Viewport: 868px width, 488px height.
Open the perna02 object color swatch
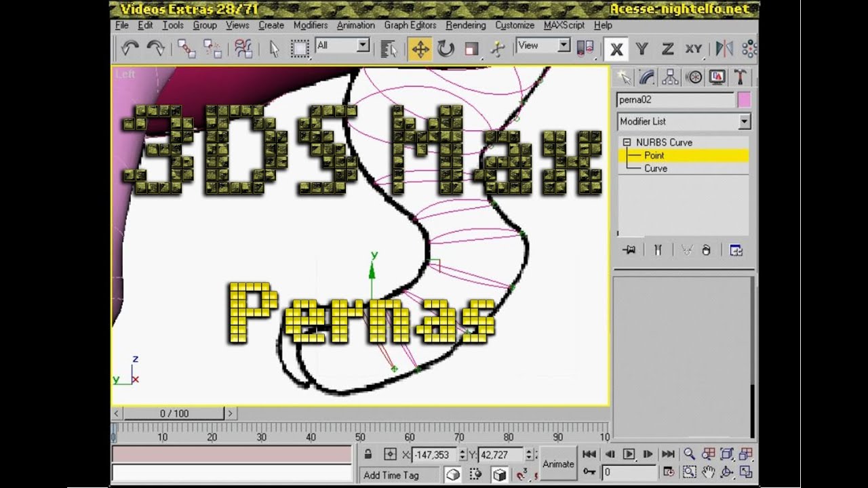pyautogui.click(x=744, y=100)
